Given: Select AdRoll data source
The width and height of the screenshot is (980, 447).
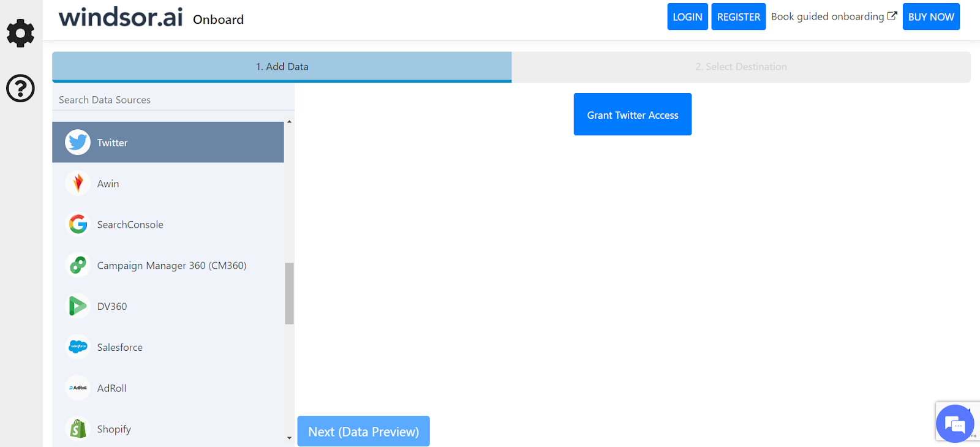Looking at the screenshot, I should pos(168,388).
